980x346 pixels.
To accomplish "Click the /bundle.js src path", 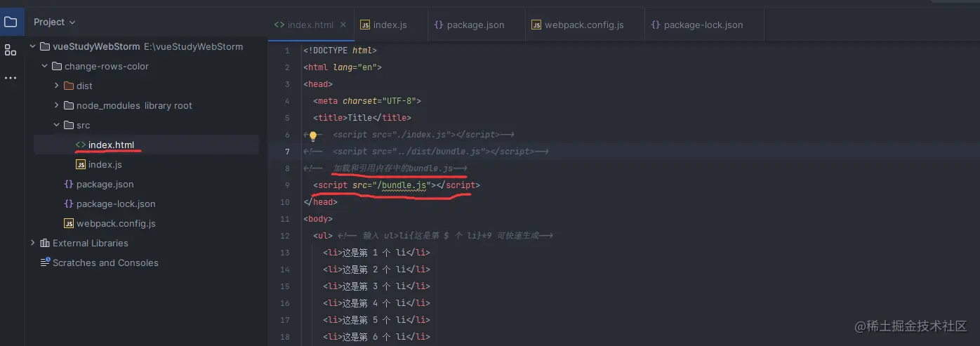I will 403,185.
